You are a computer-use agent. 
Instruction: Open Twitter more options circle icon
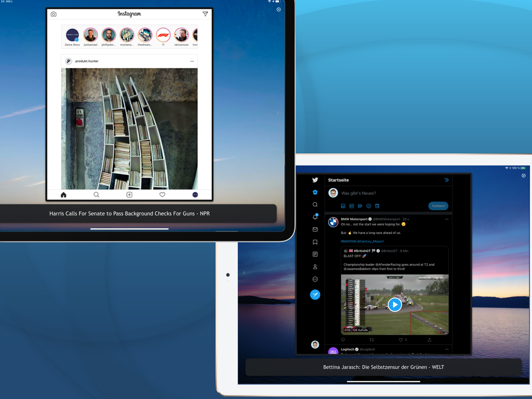pos(315,279)
